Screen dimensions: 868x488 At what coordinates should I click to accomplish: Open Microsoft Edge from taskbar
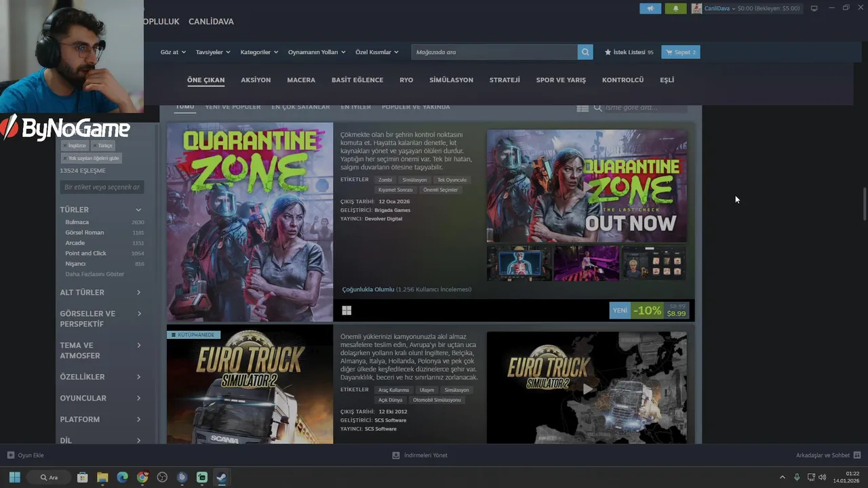coord(122,477)
